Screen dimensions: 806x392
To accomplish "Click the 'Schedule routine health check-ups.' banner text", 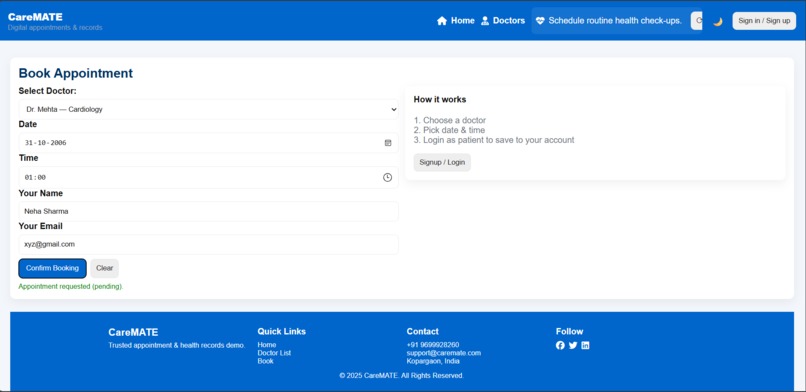I will click(615, 21).
